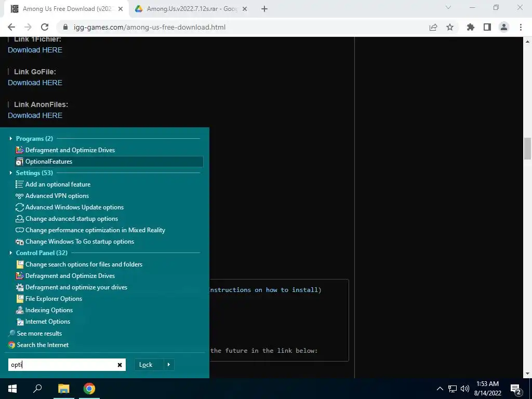
Task: Open Windows Start button
Action: click(x=12, y=389)
